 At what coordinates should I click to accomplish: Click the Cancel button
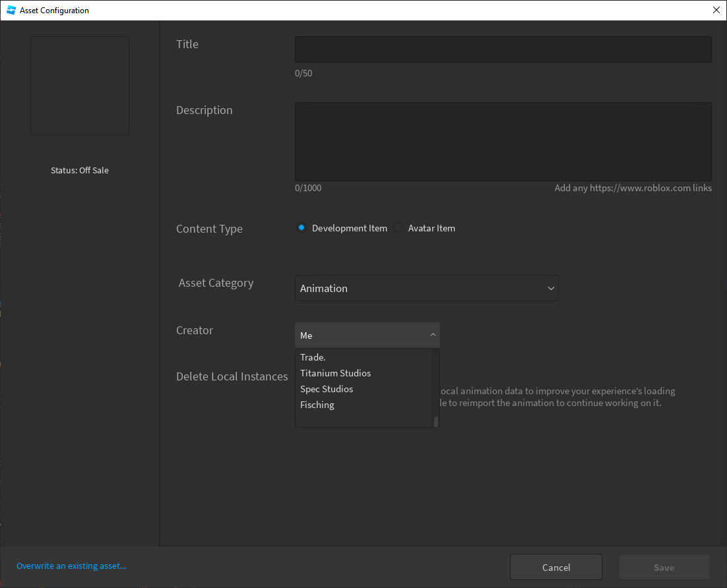555,567
